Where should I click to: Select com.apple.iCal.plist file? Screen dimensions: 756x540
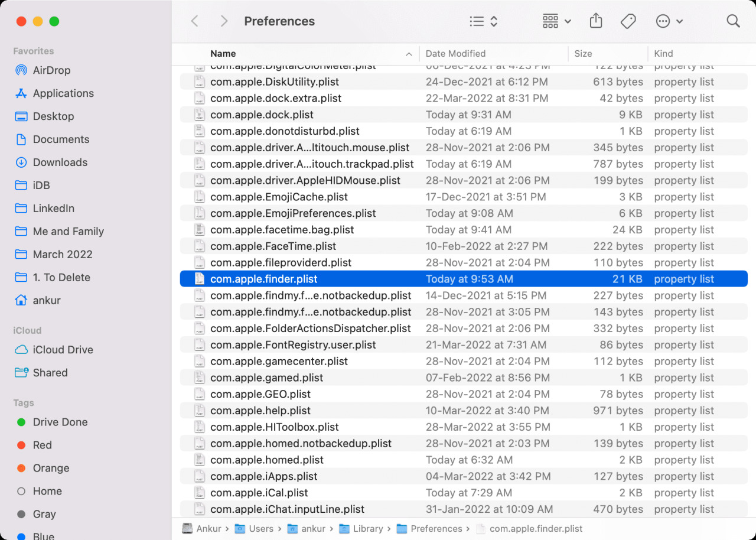point(464,493)
